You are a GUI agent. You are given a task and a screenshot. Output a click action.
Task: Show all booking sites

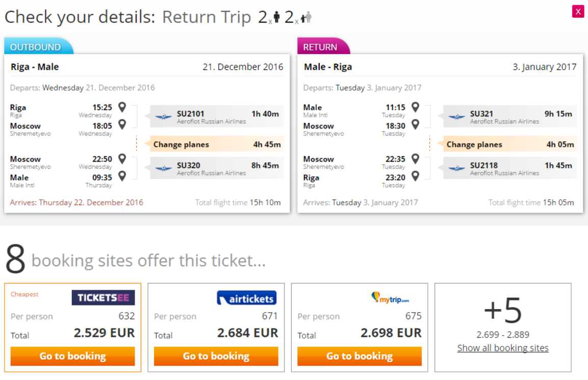point(503,348)
